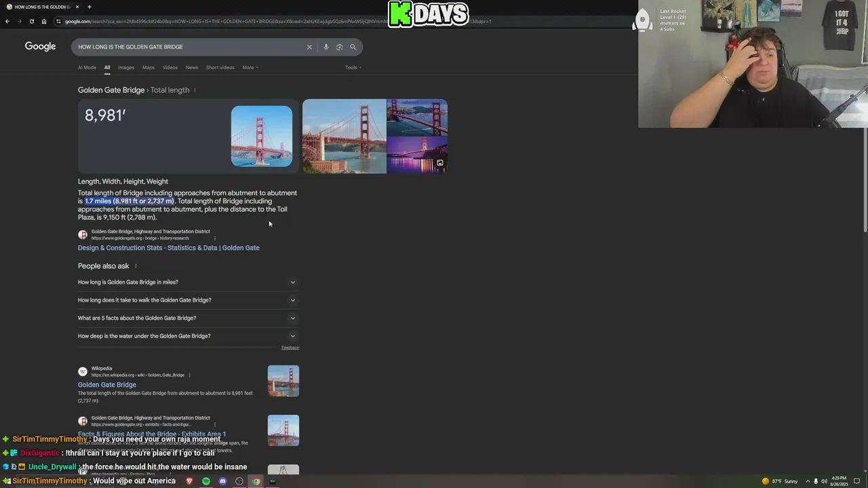Open options dots for Wikipedia result

[x=189, y=375]
